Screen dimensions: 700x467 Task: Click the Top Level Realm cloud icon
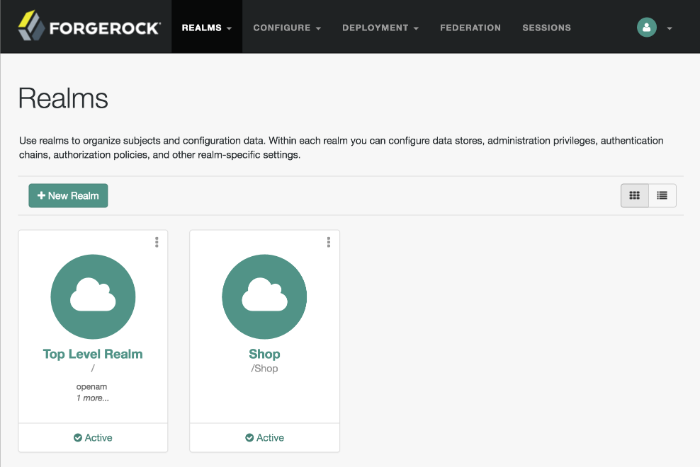pos(93,296)
